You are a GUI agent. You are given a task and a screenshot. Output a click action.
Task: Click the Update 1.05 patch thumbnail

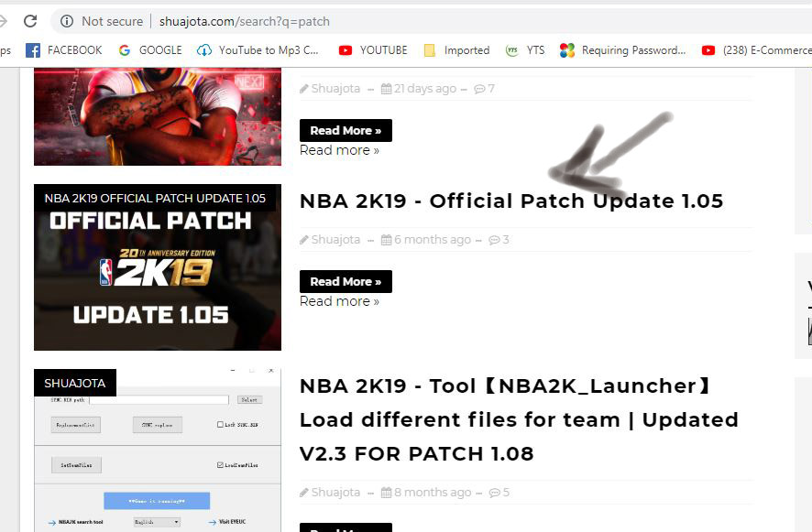(x=158, y=267)
